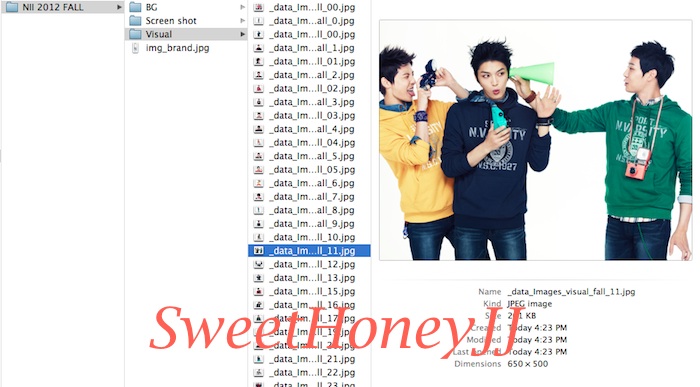Select the file _data_Im...ll_13.jpg
The width and height of the screenshot is (700, 387).
point(309,278)
